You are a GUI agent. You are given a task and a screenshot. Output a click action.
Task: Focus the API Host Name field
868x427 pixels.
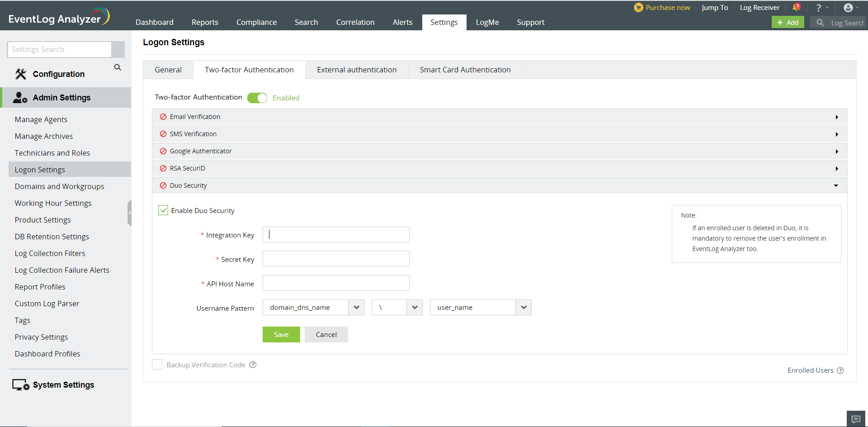[336, 283]
